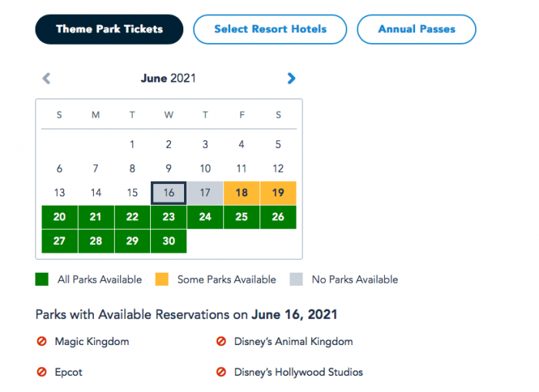The width and height of the screenshot is (539, 392).
Task: Pick June 19 on the calendar
Action: (x=278, y=193)
